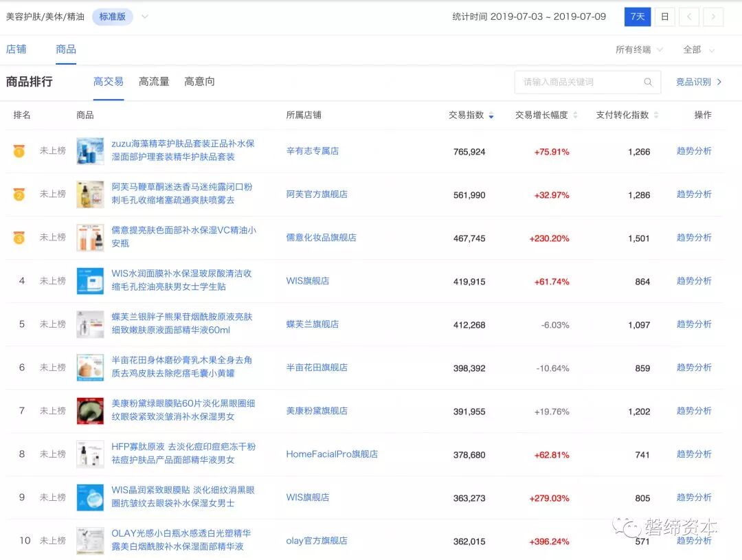The width and height of the screenshot is (742, 560).
Task: Open the HFP寡肽原液 product link
Action: pyautogui.click(x=183, y=453)
